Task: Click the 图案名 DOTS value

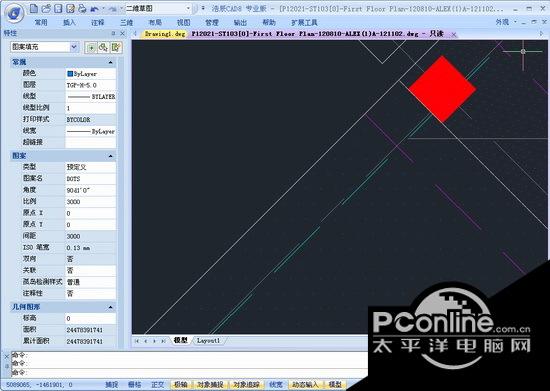Action: (90, 179)
